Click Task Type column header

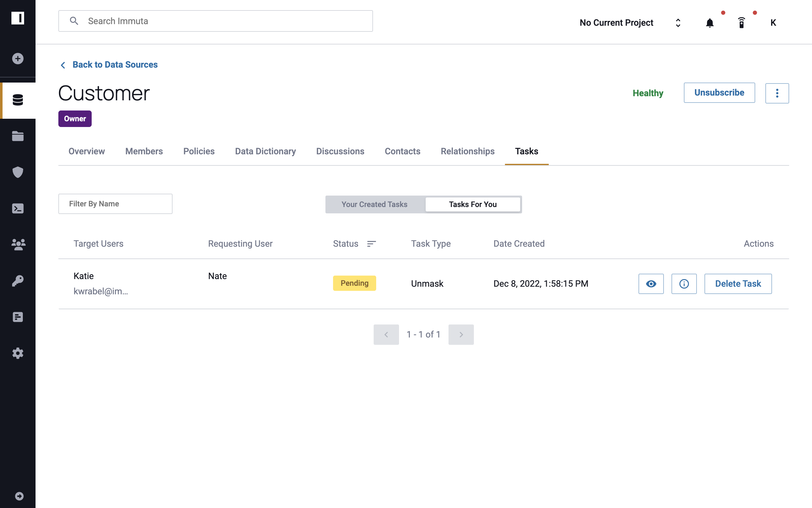point(430,244)
